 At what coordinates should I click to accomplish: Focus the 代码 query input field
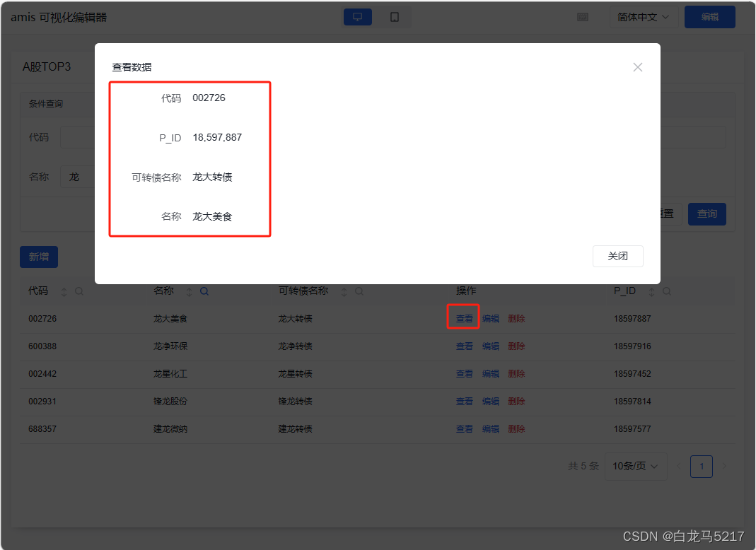(78, 137)
